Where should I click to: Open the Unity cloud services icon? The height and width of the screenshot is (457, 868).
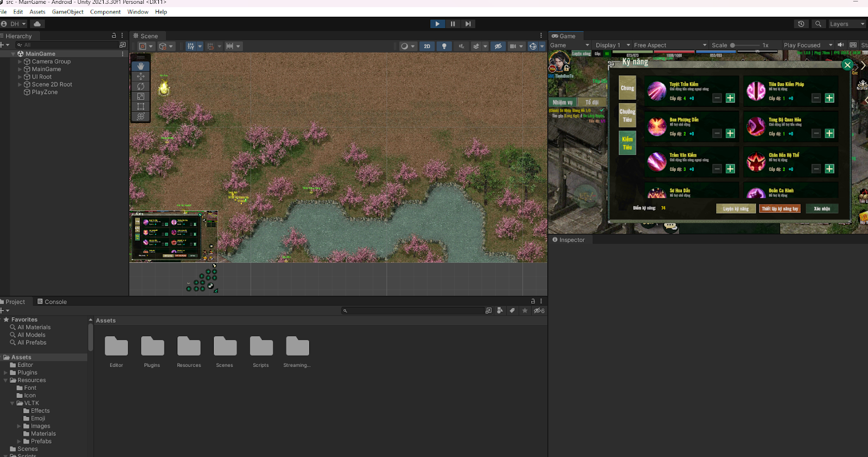(x=37, y=24)
